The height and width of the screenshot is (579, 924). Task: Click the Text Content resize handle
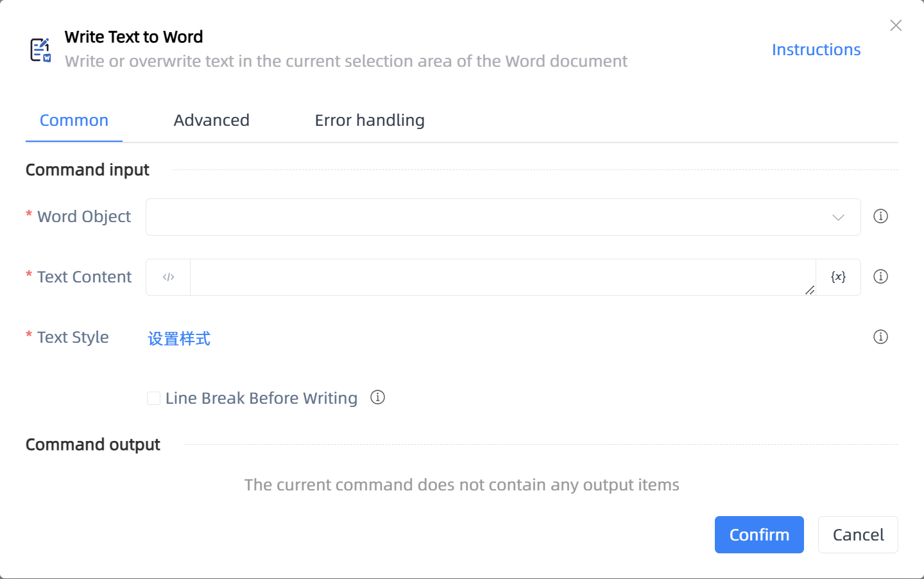tap(810, 290)
